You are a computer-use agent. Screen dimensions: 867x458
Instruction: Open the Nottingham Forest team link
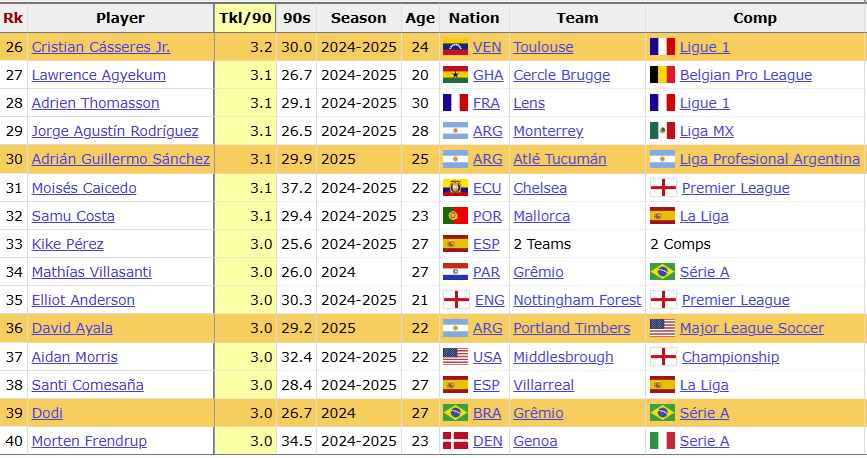coord(577,300)
